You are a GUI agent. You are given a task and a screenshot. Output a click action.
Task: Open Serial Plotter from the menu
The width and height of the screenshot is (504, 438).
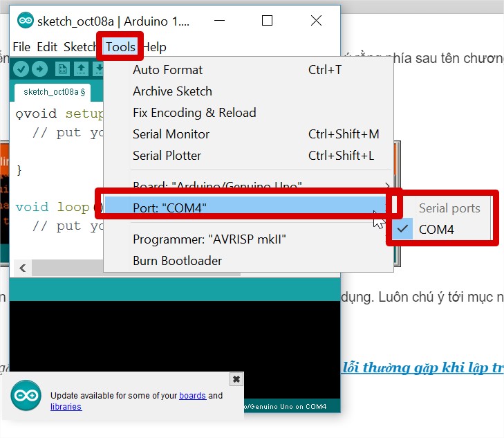click(x=248, y=156)
